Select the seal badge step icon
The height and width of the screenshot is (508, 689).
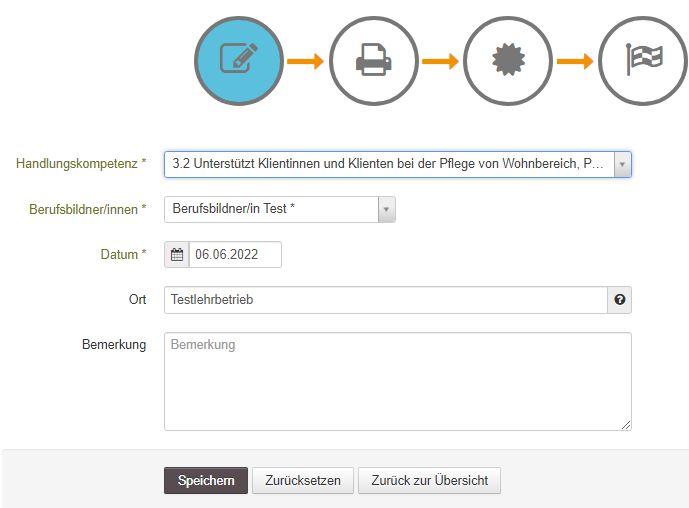[508, 61]
